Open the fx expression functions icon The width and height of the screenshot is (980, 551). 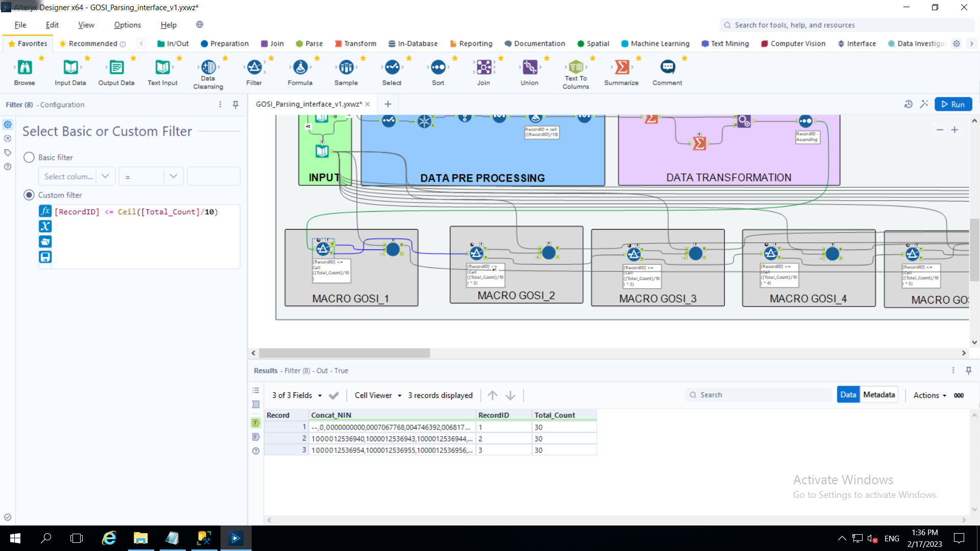tap(45, 211)
